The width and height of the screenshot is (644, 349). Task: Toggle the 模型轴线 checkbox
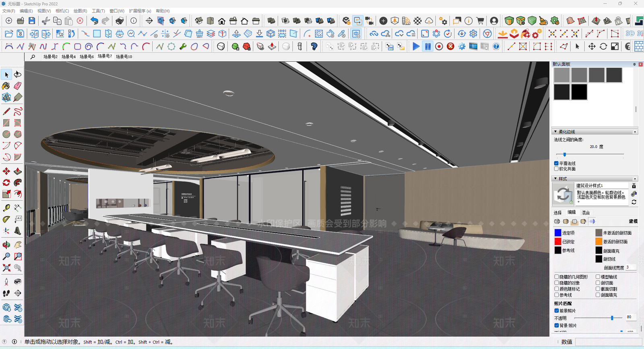[x=598, y=277]
